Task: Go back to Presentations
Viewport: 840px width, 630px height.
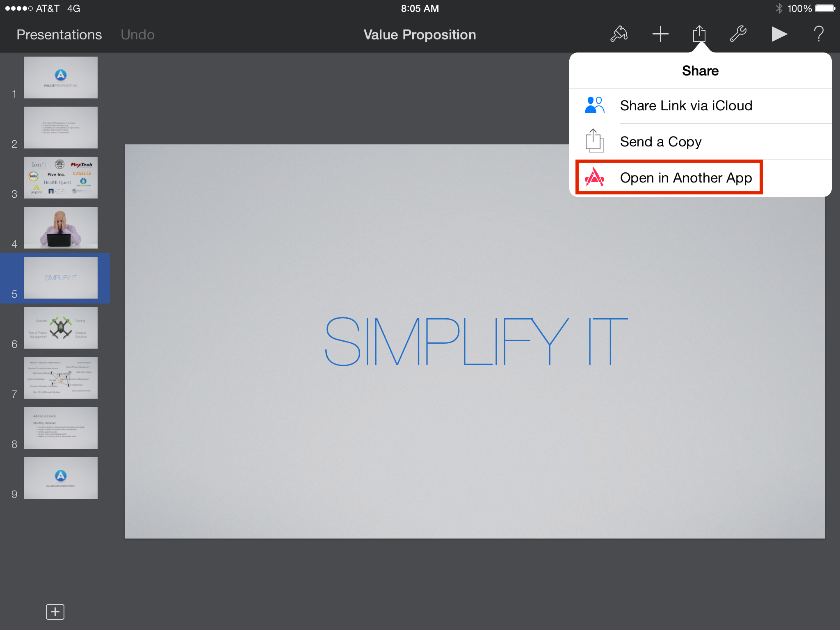Action: [x=59, y=35]
